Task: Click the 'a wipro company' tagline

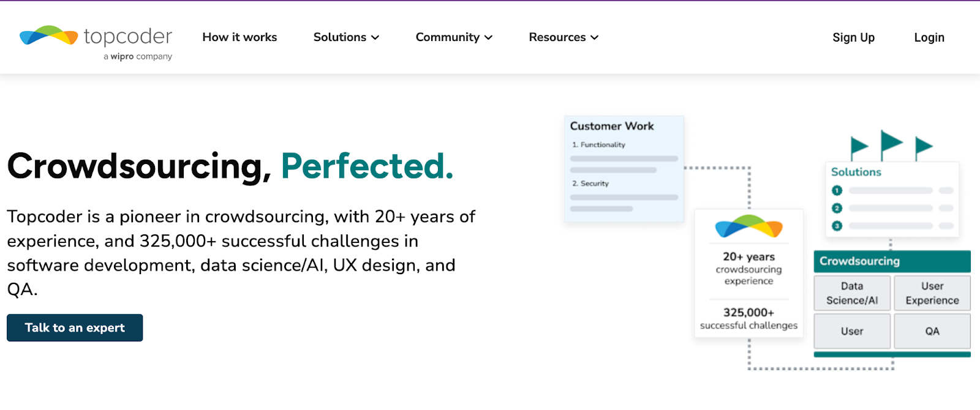Action: point(138,56)
